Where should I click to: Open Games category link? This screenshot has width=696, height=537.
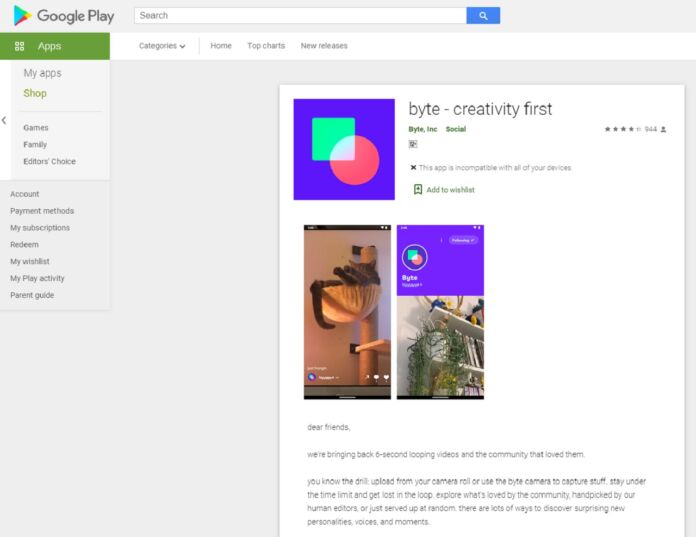[x=36, y=128]
